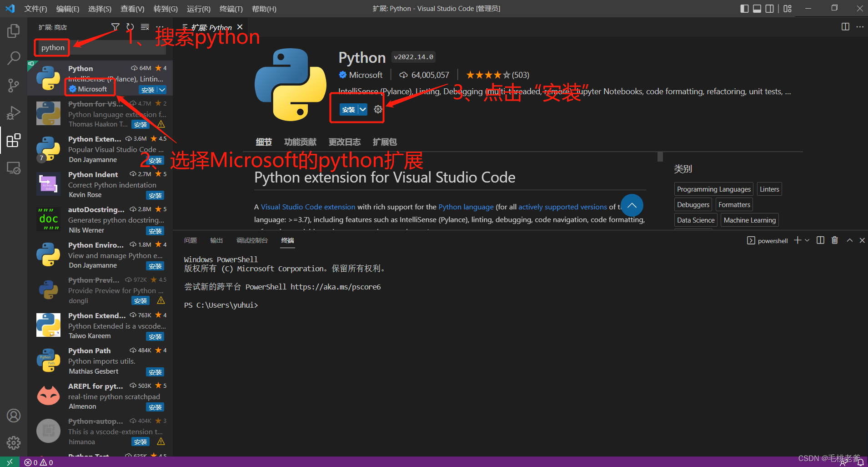The width and height of the screenshot is (868, 467).
Task: Open errors and warnings status indicator
Action: (x=39, y=462)
